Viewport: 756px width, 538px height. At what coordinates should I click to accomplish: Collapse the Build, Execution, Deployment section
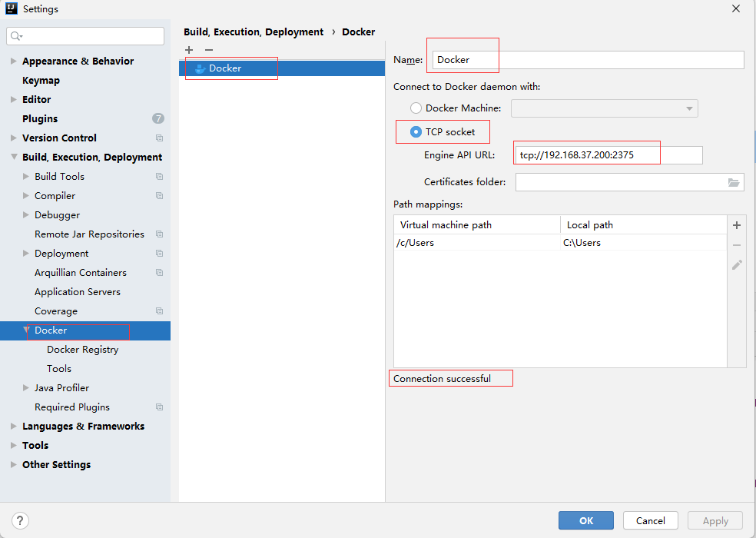tap(14, 158)
